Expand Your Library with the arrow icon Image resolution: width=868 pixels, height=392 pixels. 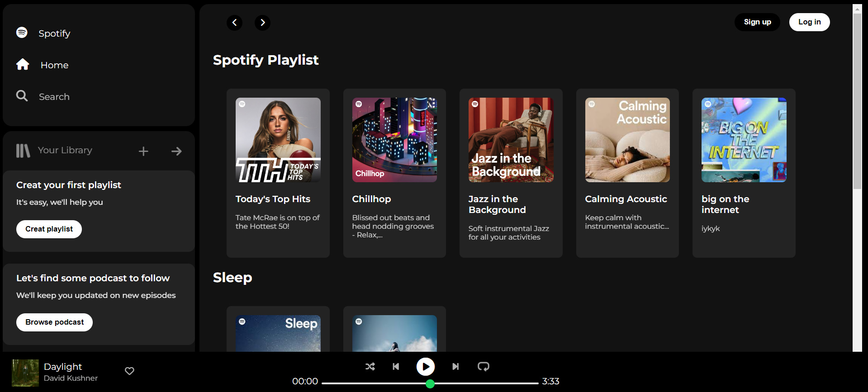(x=176, y=151)
